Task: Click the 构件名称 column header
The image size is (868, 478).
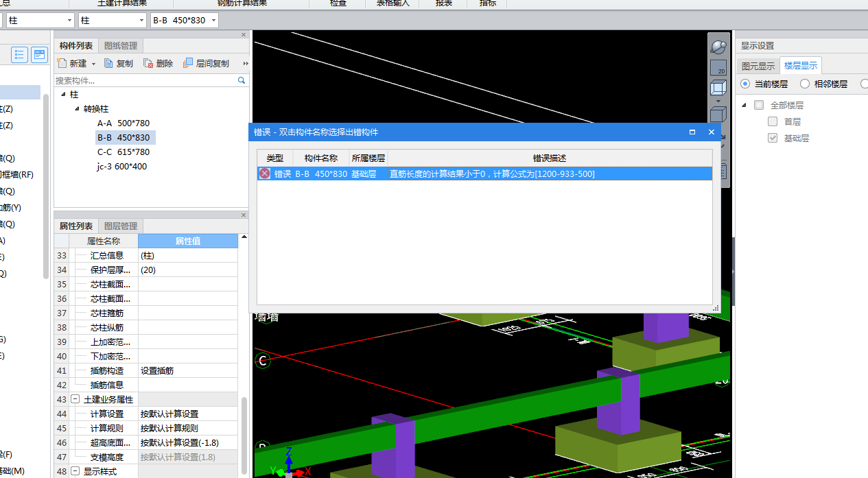Action: [321, 158]
